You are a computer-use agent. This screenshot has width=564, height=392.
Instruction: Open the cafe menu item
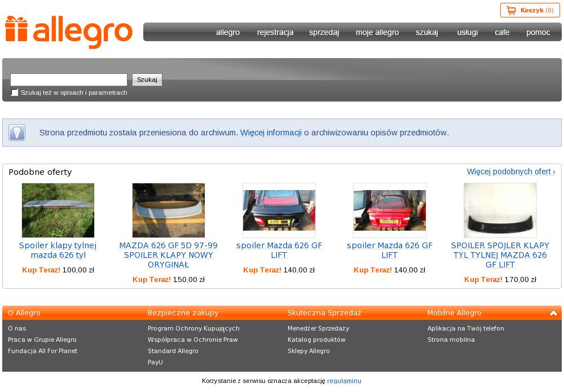point(502,32)
